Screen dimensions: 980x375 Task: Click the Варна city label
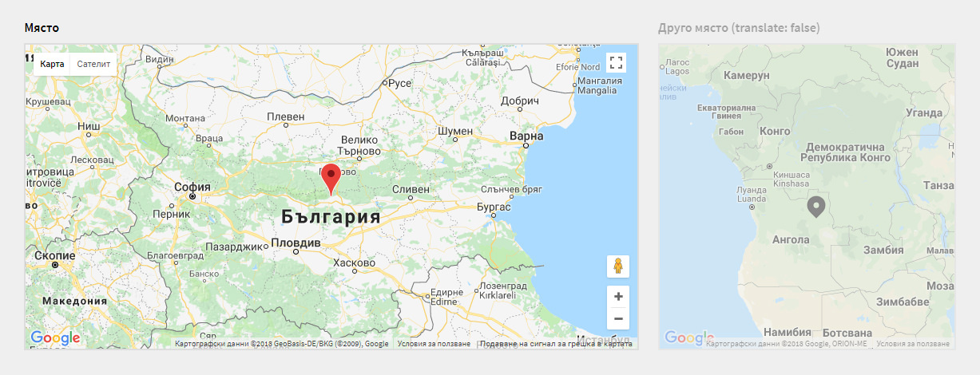pyautogui.click(x=526, y=136)
